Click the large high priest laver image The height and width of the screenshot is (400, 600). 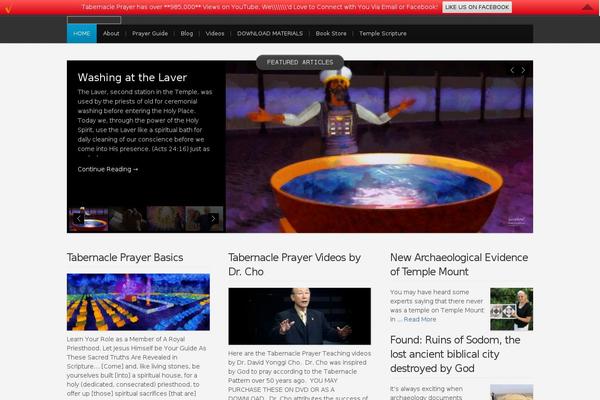(379, 147)
